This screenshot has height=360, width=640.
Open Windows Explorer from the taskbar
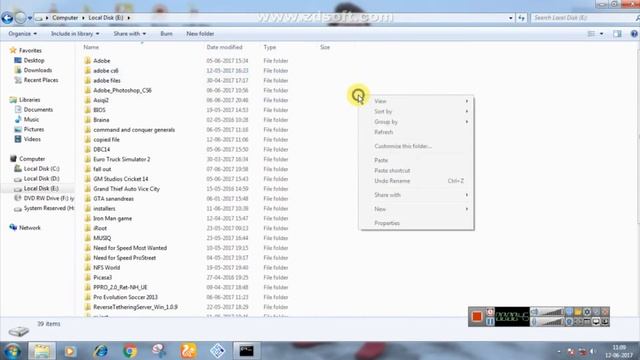42,351
